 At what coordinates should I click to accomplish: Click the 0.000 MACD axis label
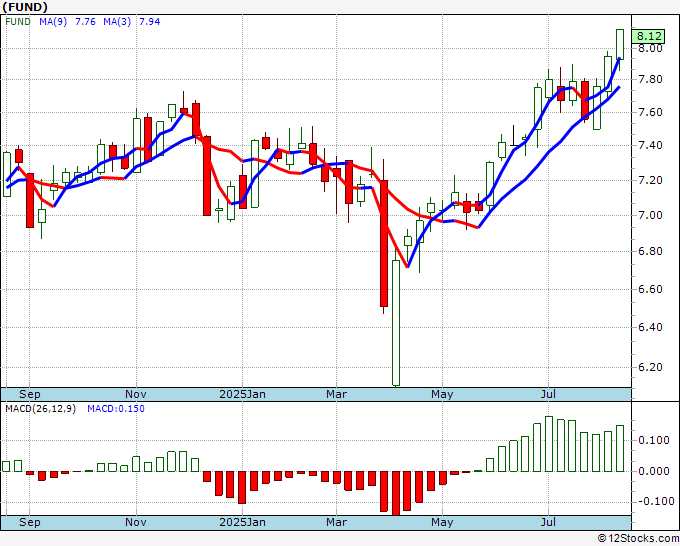pos(654,471)
